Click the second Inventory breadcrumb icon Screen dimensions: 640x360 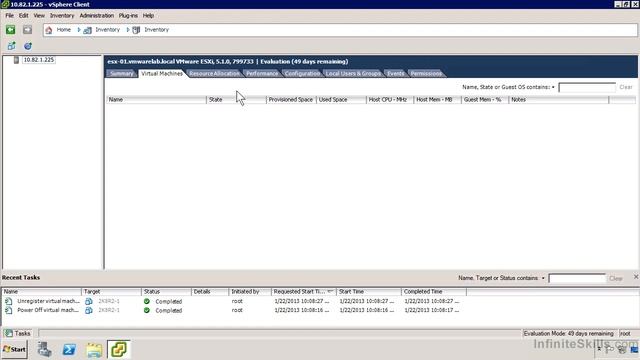point(136,30)
